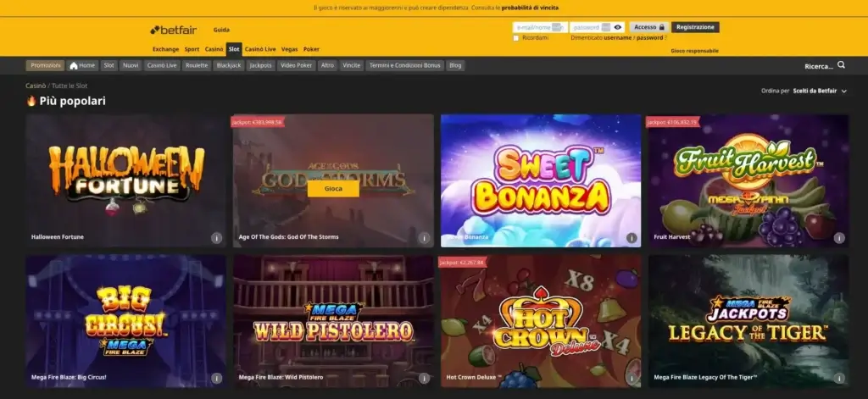Open the Wild Pistolero game thumbnail
The width and height of the screenshot is (868, 399).
click(x=333, y=321)
